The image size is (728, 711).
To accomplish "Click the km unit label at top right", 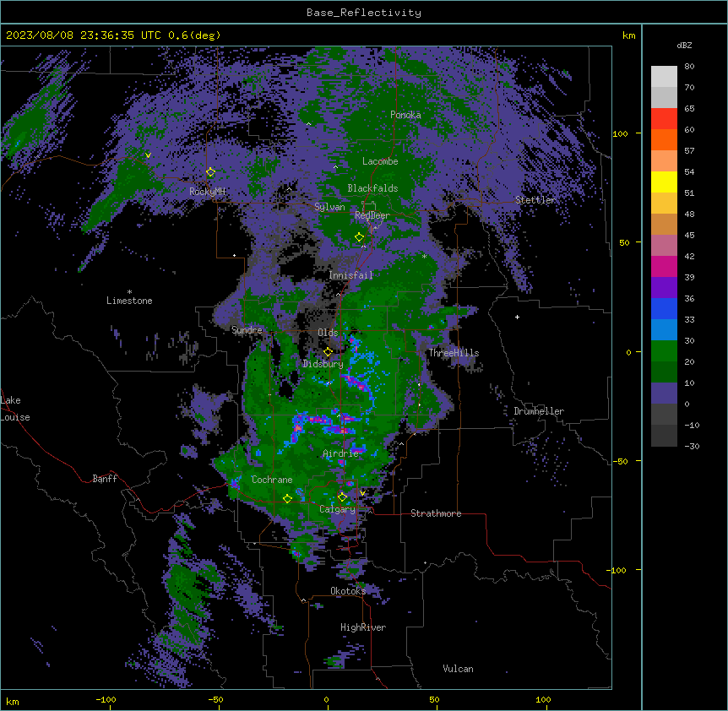I will (x=628, y=35).
